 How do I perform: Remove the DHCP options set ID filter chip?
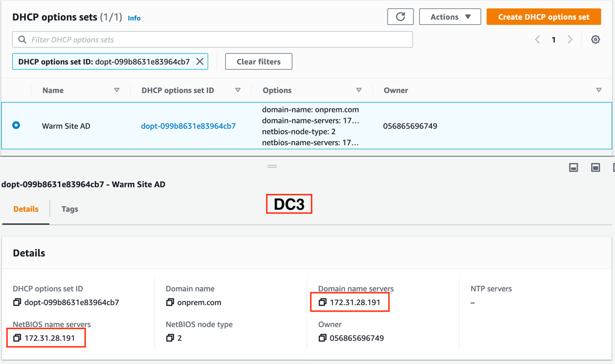click(200, 61)
